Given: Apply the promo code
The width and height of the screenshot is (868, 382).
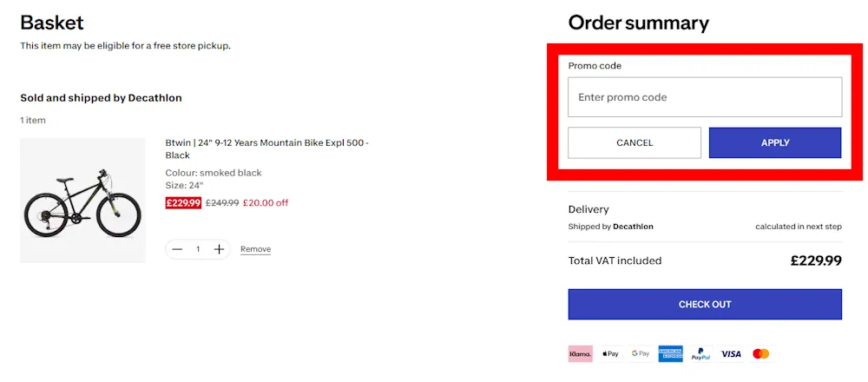Looking at the screenshot, I should point(775,142).
